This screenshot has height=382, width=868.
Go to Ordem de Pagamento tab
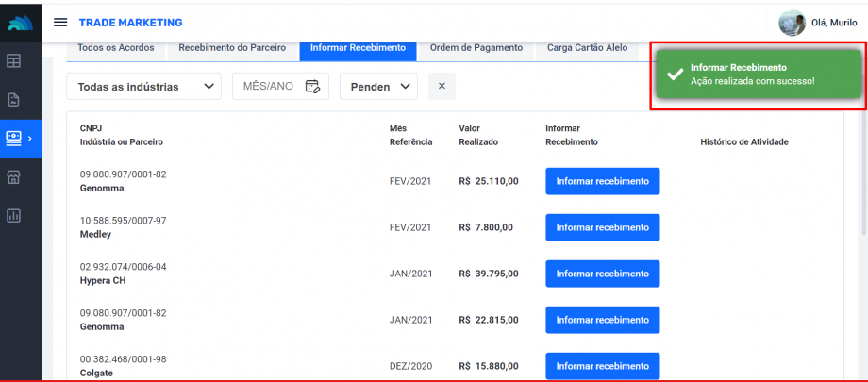[x=476, y=47]
